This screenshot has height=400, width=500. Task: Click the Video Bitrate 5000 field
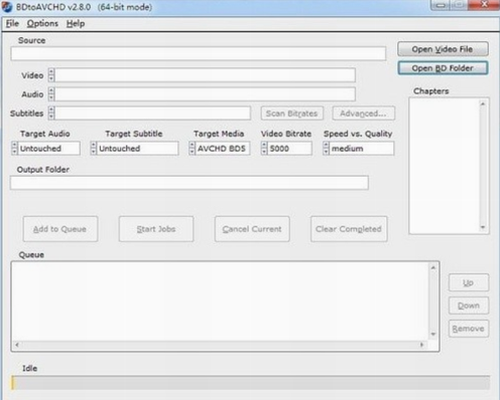(x=290, y=148)
